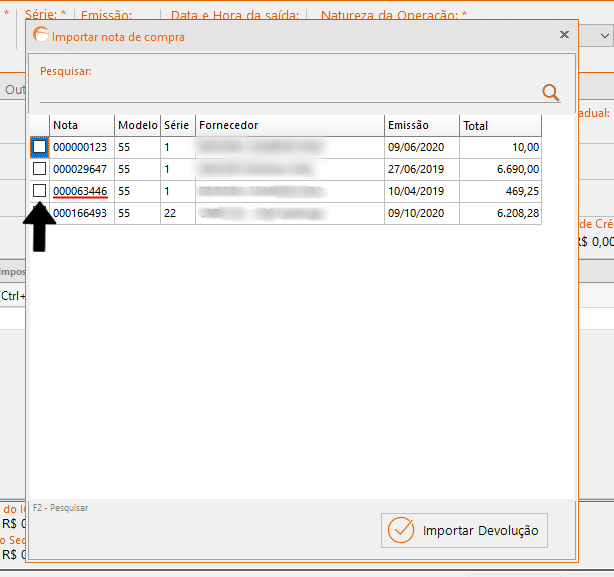Sort by the Modelo column header
614x577 pixels.
(x=137, y=125)
